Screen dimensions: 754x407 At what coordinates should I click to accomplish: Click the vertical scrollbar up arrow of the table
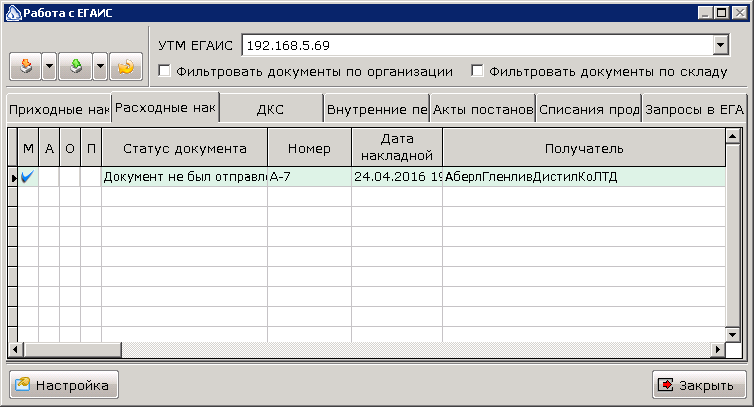tap(732, 137)
